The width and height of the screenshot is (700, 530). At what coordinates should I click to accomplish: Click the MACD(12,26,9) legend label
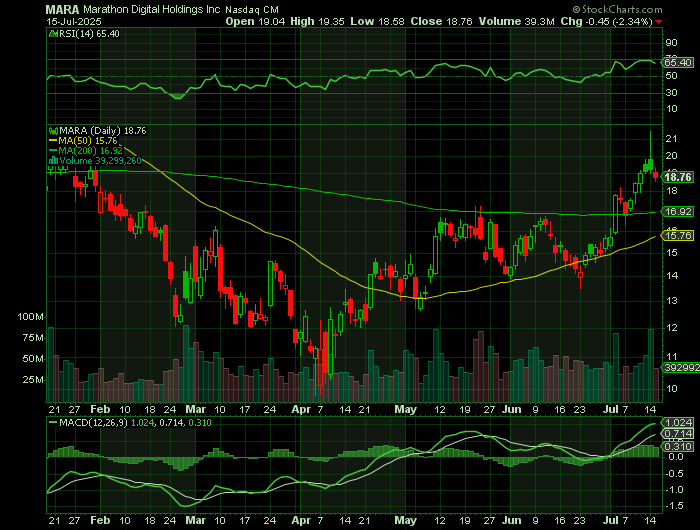[94, 422]
